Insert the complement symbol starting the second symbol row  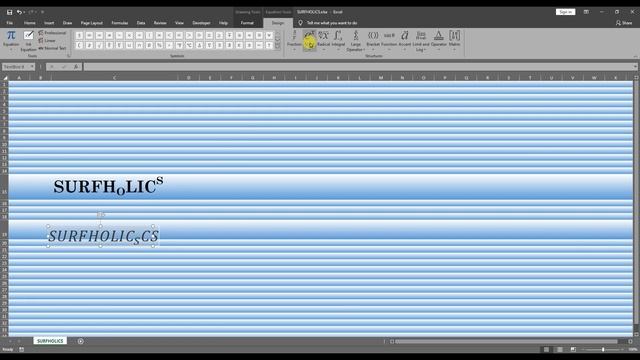click(79, 45)
